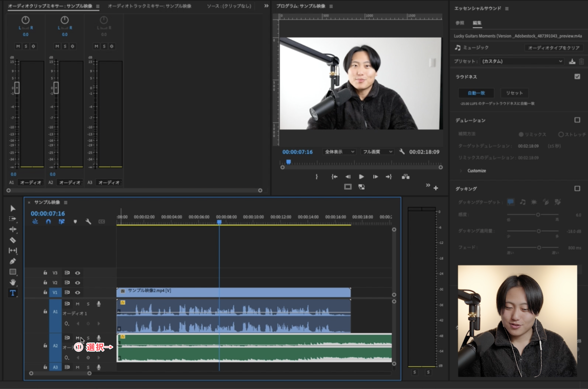The height and width of the screenshot is (389, 588).
Task: Select the Razor tool in toolbar
Action: 13,240
